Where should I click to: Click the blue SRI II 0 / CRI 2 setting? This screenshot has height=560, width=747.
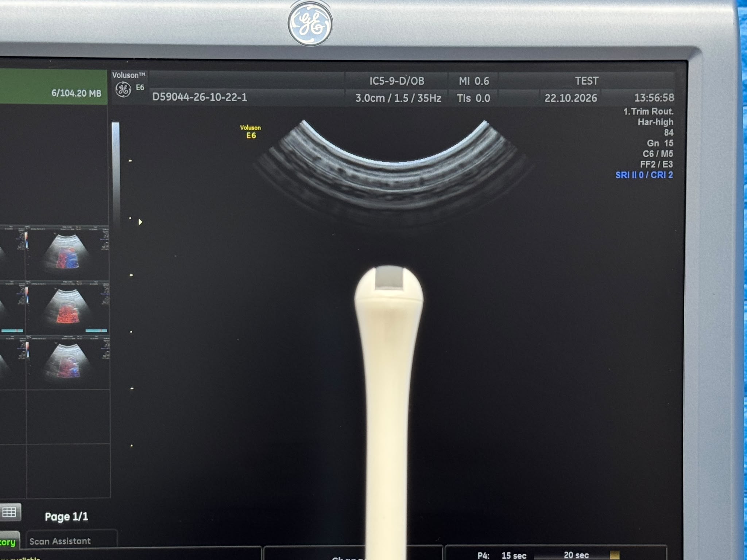point(644,175)
